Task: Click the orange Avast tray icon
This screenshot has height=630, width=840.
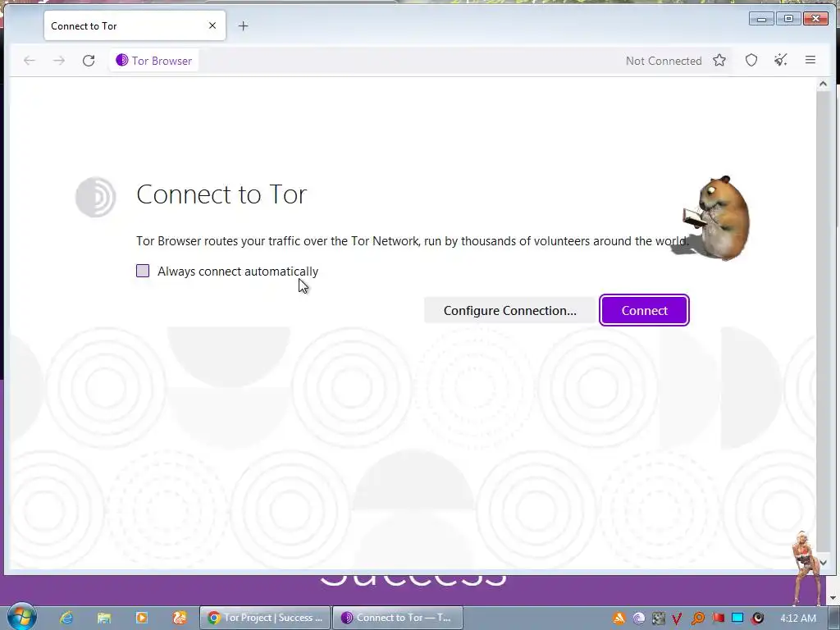Action: point(619,619)
